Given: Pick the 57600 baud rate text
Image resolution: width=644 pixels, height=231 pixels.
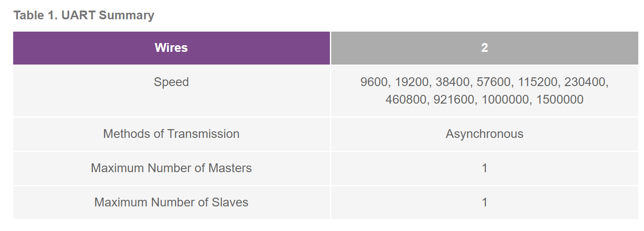Looking at the screenshot, I should coord(493,82).
